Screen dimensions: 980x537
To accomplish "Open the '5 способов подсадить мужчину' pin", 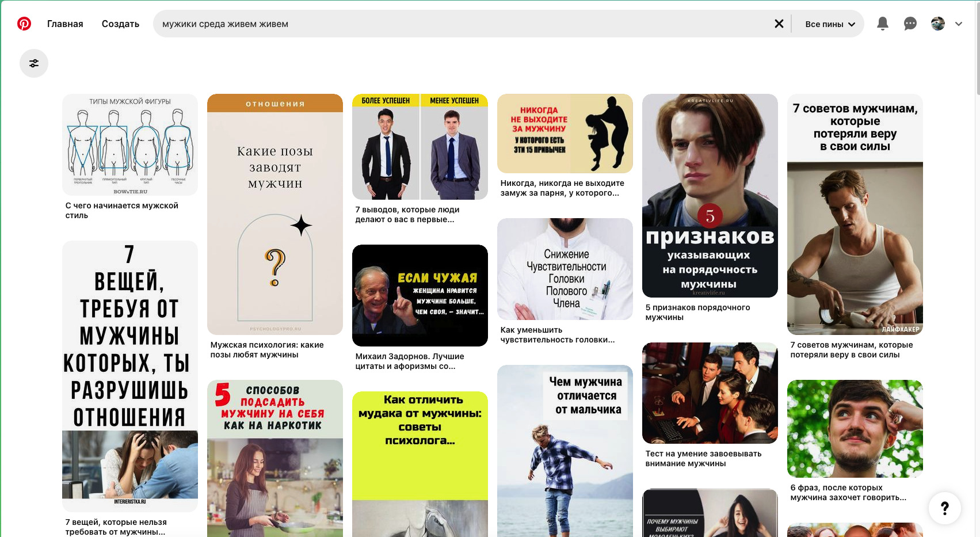I will point(275,458).
